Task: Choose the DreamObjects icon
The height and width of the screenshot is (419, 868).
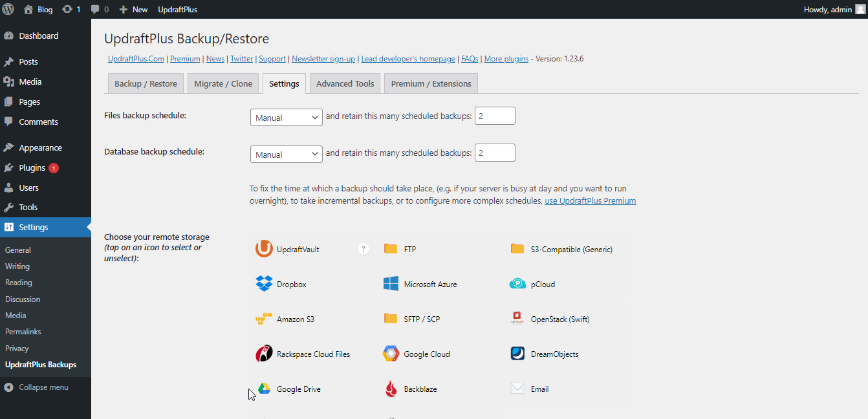Action: (x=517, y=354)
